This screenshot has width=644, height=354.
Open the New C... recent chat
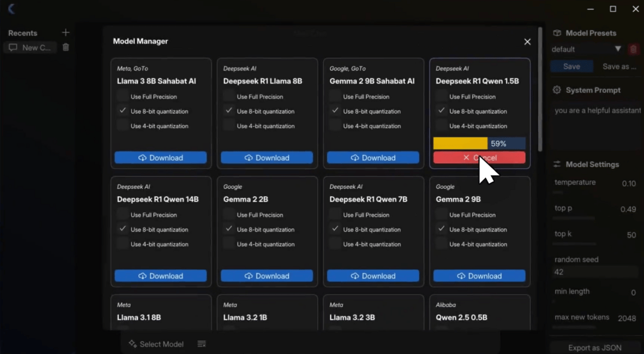point(30,48)
